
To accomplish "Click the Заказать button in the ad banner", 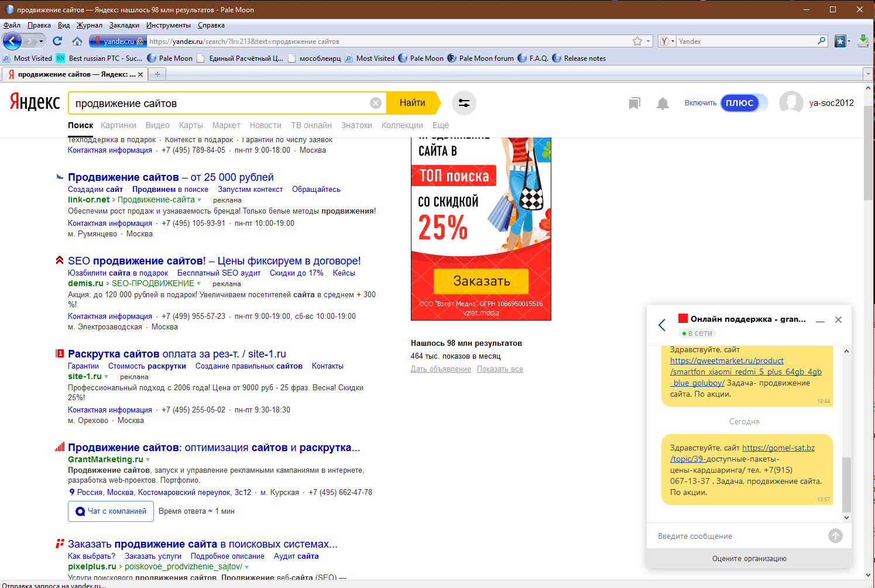I will click(x=481, y=281).
